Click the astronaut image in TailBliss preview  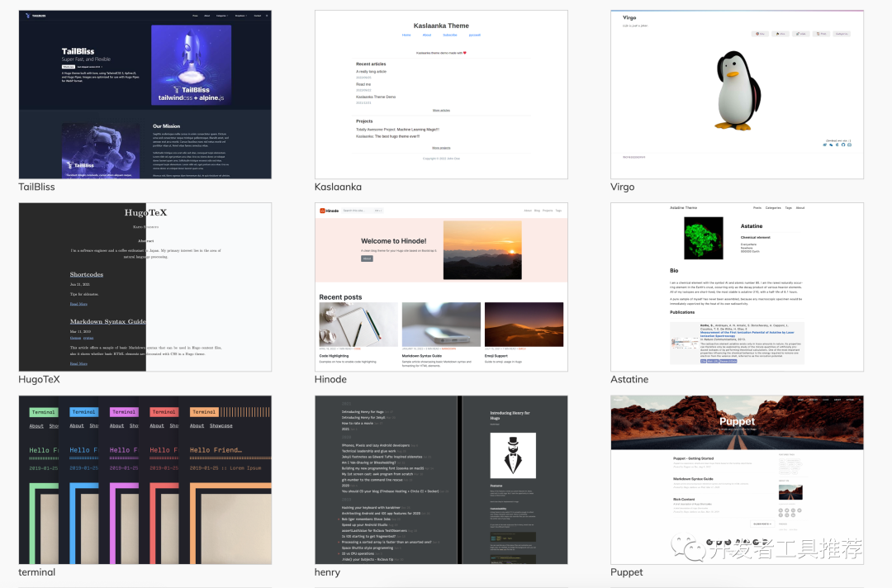coord(101,150)
